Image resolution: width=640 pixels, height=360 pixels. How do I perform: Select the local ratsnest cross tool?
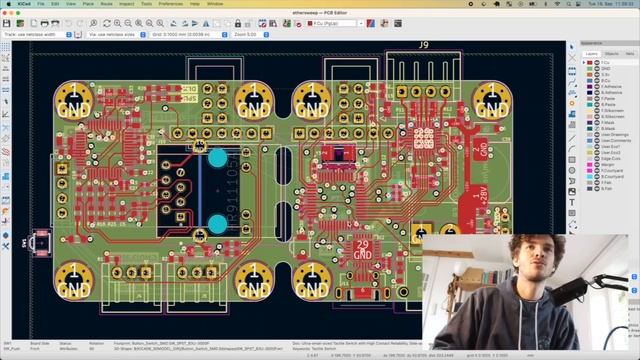572,59
